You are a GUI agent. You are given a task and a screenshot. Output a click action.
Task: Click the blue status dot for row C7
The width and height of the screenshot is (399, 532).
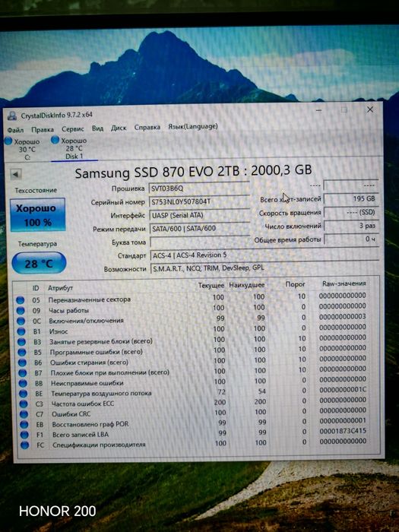coord(24,414)
